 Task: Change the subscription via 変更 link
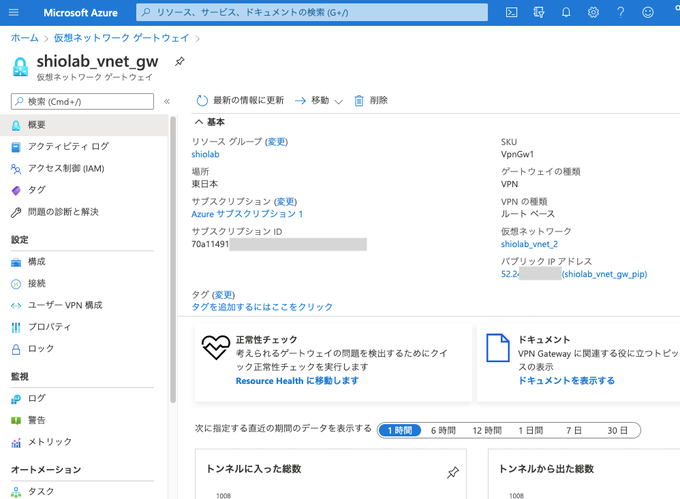(x=286, y=202)
